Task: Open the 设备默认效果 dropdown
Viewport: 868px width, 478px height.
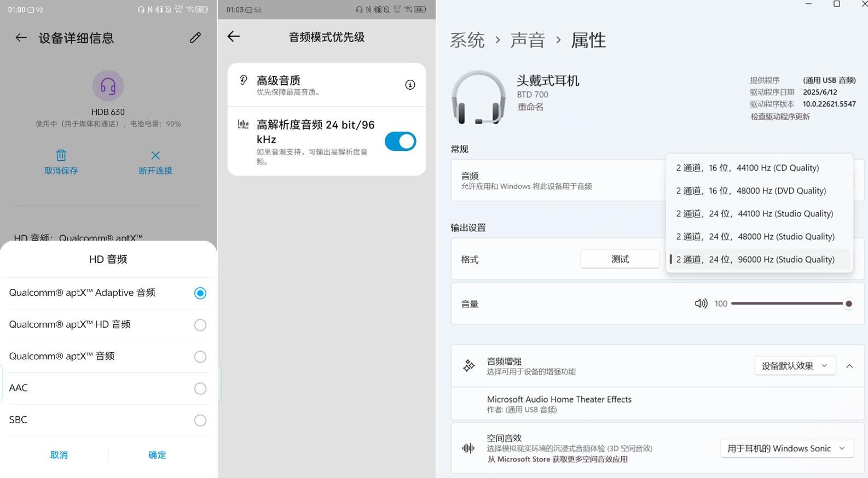Action: pos(795,366)
